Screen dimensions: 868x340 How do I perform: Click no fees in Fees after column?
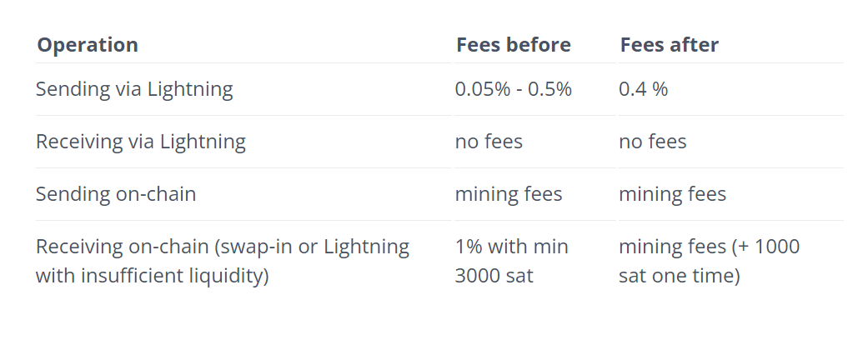(652, 142)
